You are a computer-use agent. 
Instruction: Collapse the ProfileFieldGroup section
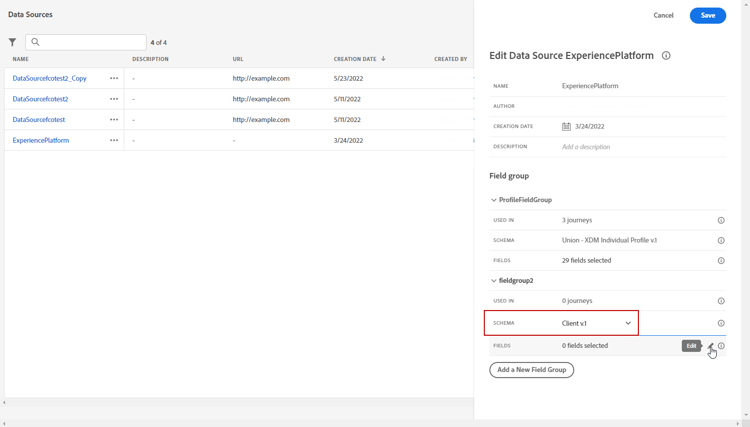coord(494,200)
